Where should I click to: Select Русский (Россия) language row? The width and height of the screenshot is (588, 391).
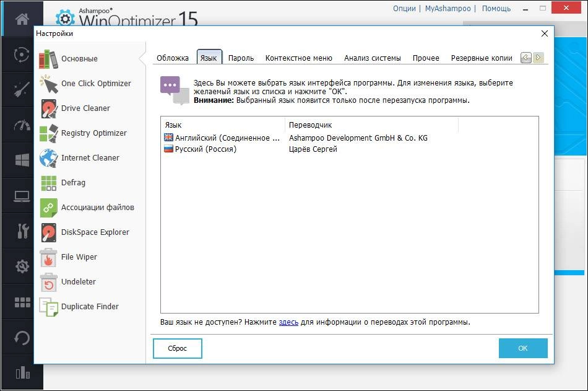point(349,149)
